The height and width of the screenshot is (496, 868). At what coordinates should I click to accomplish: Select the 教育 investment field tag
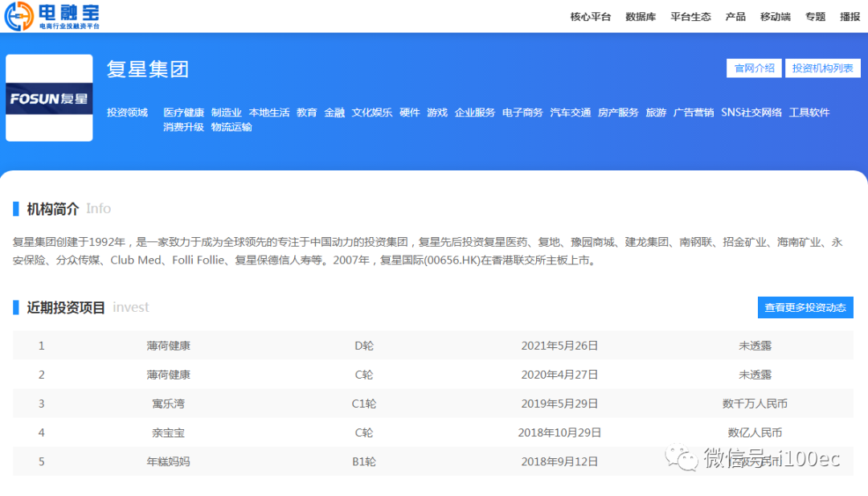pos(307,113)
